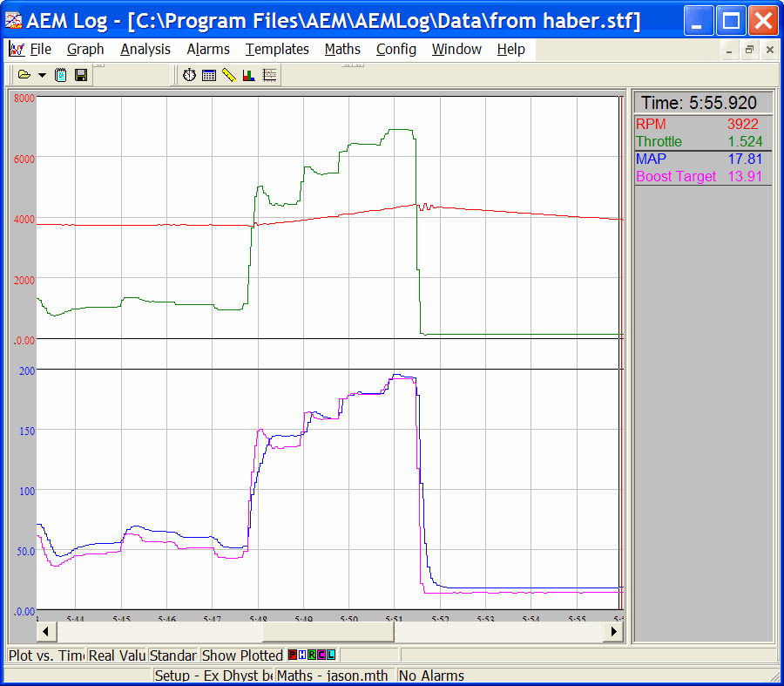
Task: Save log with floppy disk icon
Action: pos(81,76)
